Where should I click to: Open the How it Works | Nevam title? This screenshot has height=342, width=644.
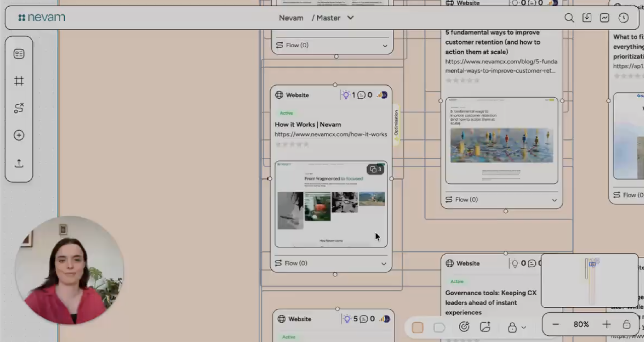pos(308,125)
